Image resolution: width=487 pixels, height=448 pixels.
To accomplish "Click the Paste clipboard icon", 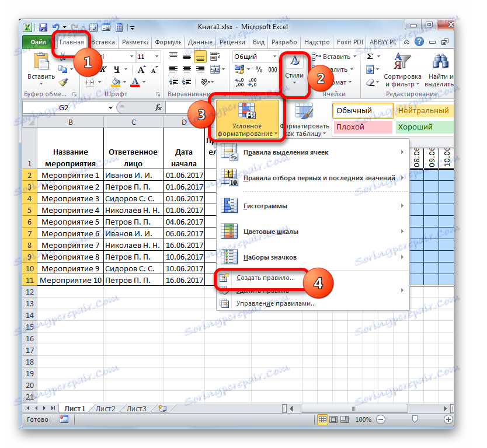I will coord(41,61).
